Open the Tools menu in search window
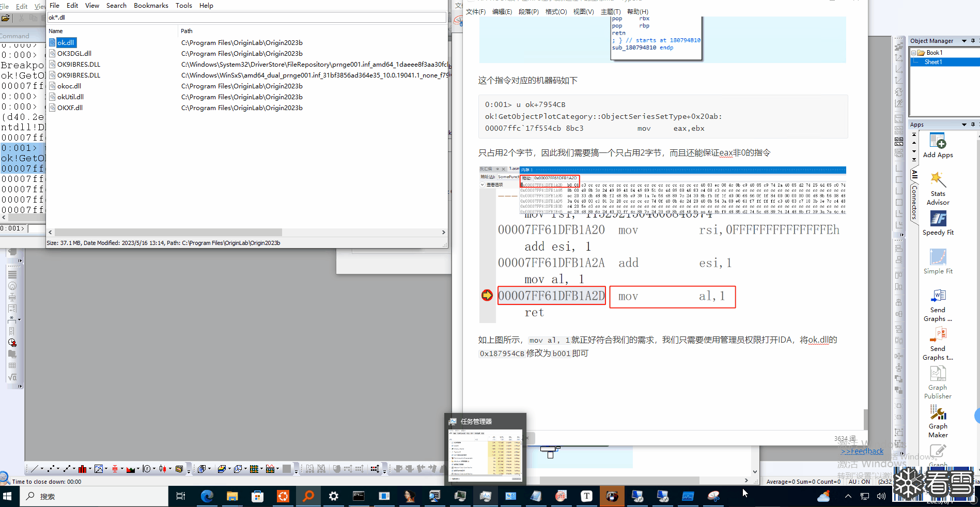The image size is (980, 507). [183, 5]
